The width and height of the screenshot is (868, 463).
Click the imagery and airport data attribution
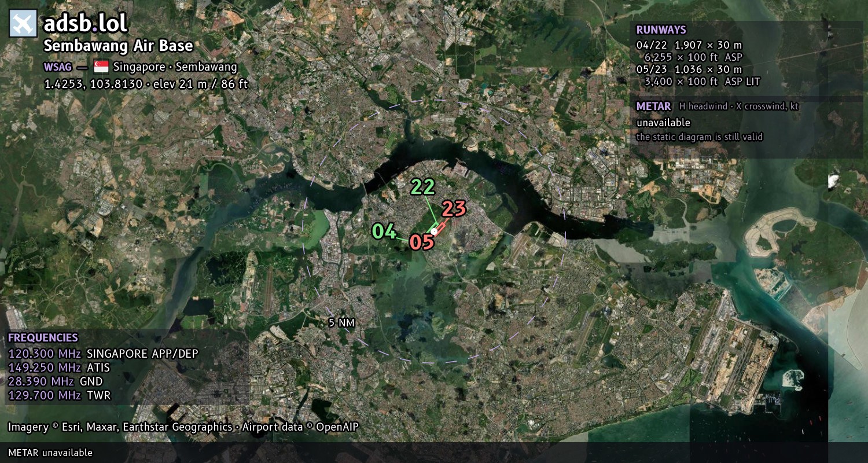point(183,427)
